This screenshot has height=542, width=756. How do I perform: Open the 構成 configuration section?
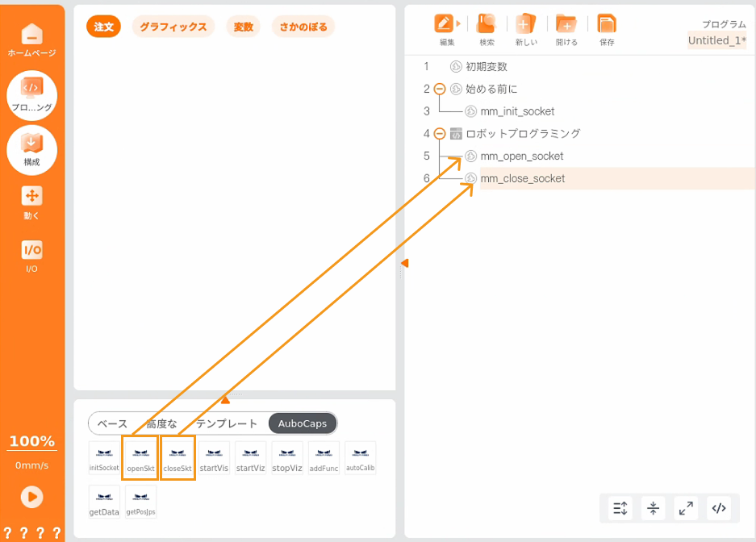tap(31, 150)
